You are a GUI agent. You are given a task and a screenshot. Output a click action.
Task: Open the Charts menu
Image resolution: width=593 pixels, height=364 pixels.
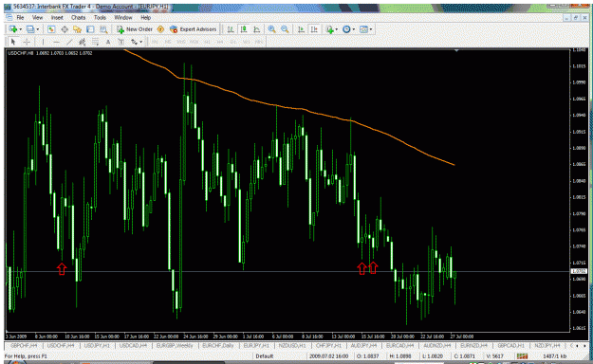coord(79,17)
